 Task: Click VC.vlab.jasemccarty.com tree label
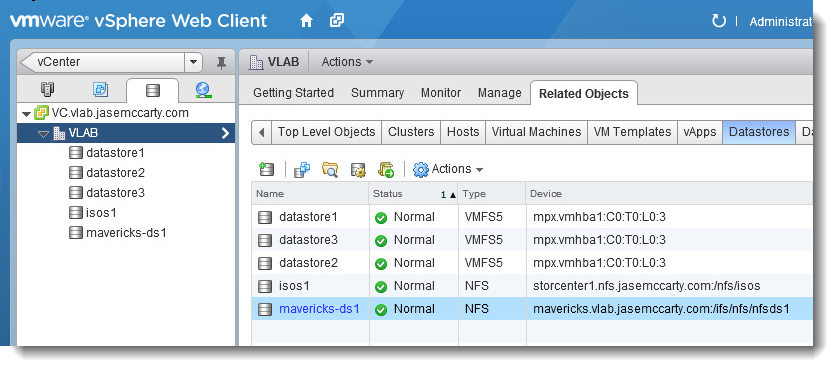120,113
